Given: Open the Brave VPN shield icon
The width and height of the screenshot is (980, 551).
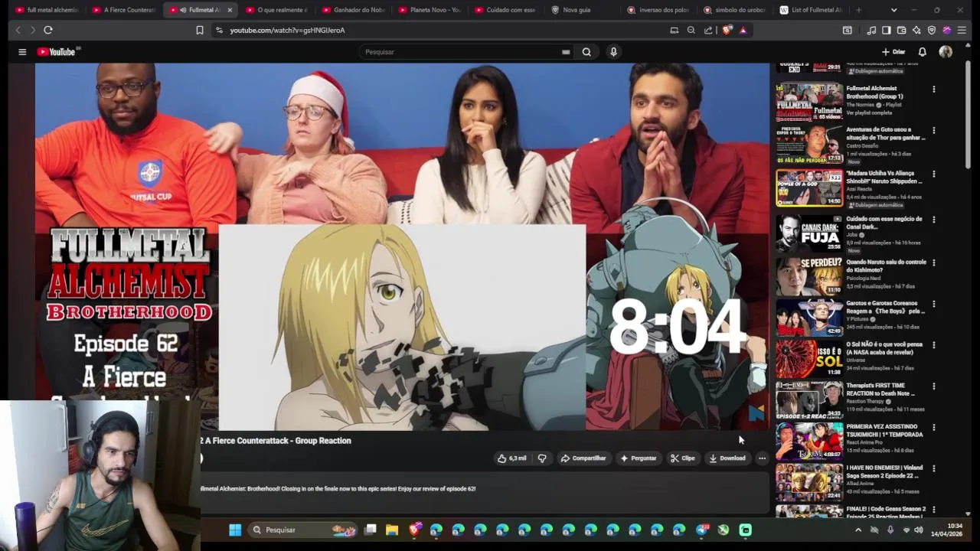Looking at the screenshot, I should (x=932, y=30).
